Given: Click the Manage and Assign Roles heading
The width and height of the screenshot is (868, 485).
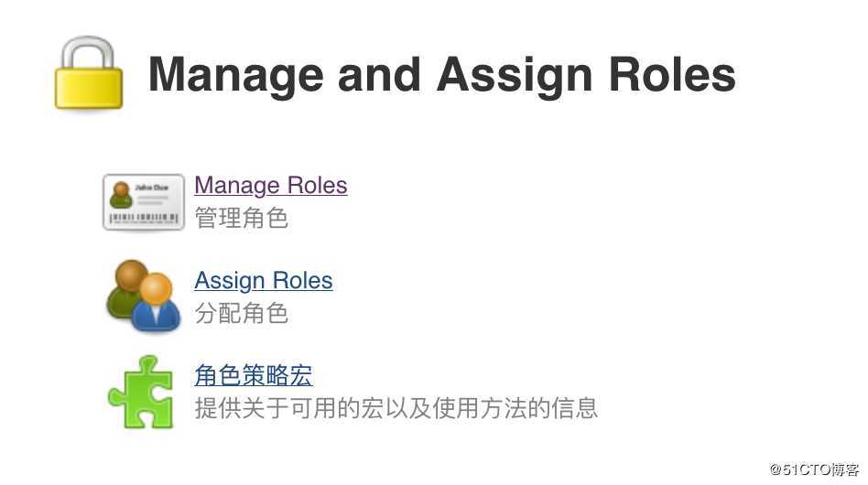Looking at the screenshot, I should tap(442, 75).
